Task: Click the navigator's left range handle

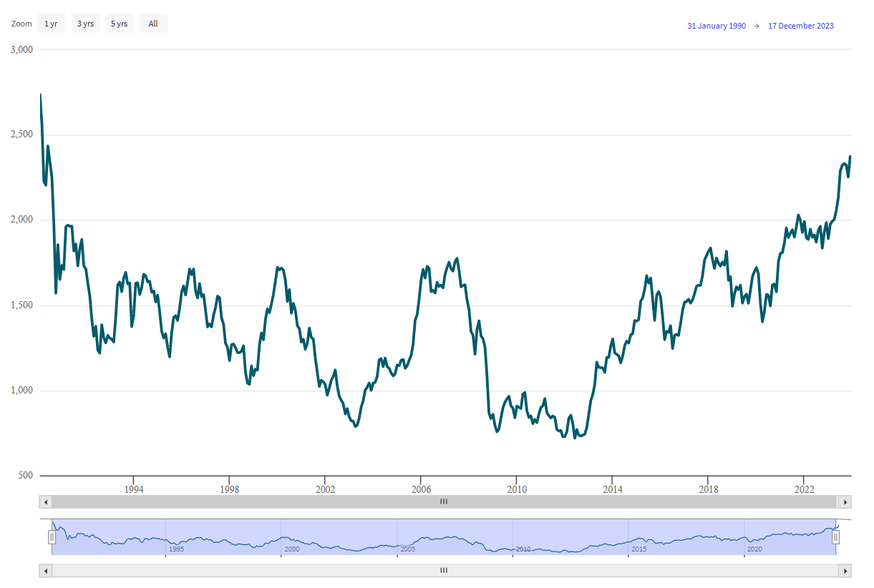Action: pos(52,537)
